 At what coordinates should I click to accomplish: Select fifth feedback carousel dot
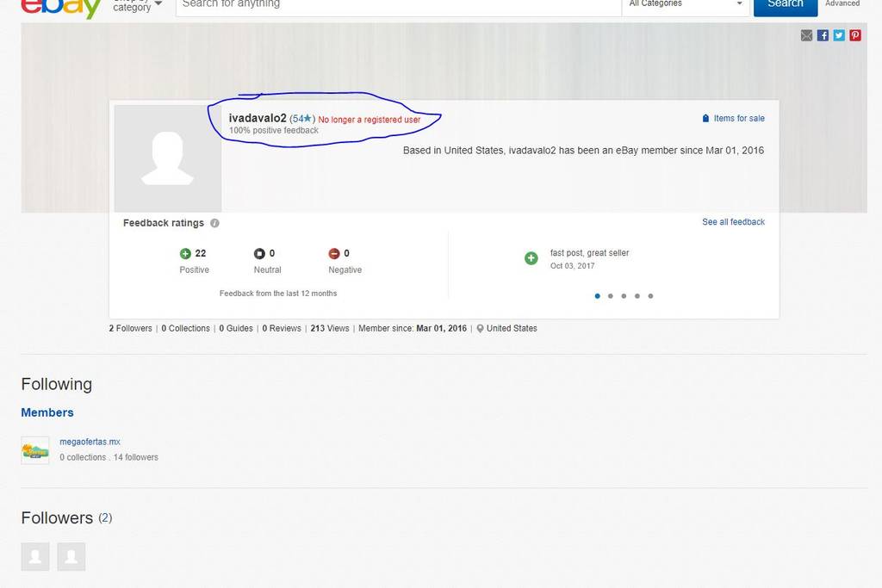[650, 295]
